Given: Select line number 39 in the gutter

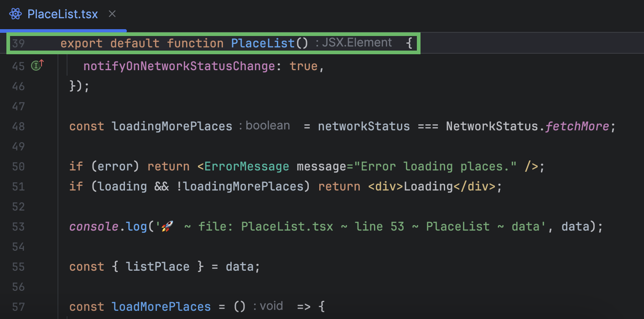Looking at the screenshot, I should click(18, 43).
